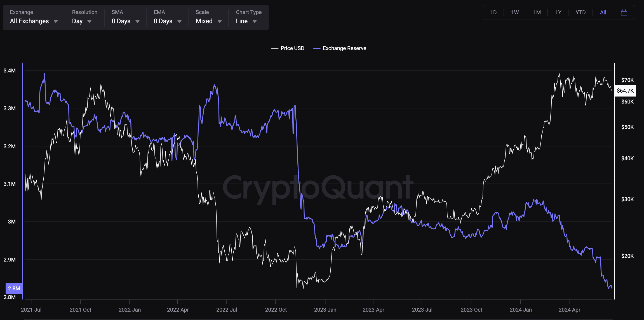Toggle the Price USD legend series
The width and height of the screenshot is (644, 320).
point(292,48)
